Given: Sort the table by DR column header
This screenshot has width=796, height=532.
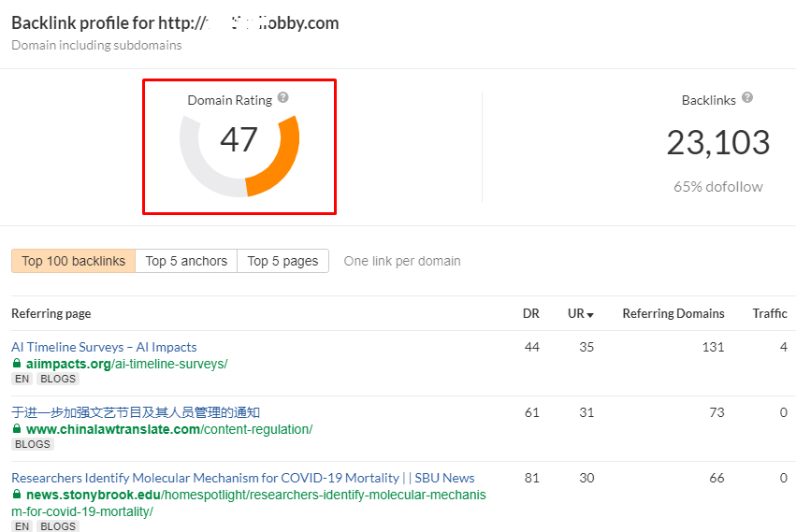Looking at the screenshot, I should [x=530, y=313].
